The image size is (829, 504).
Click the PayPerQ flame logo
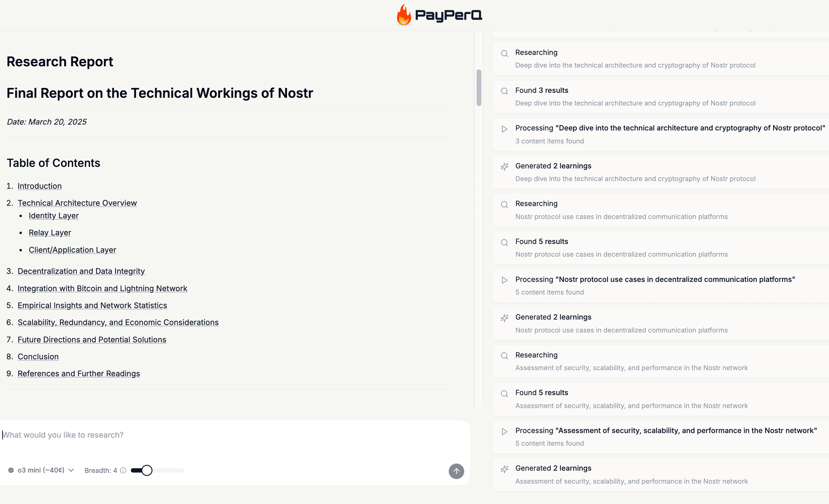[x=403, y=15]
